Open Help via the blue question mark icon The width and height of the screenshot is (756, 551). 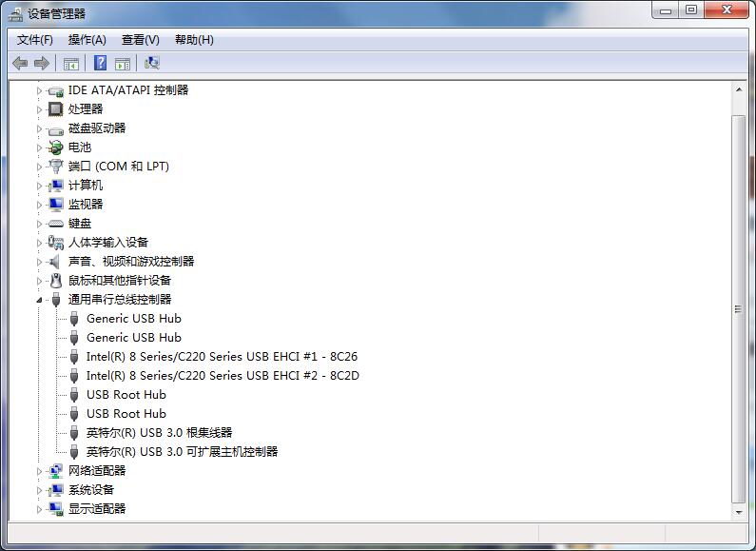coord(100,64)
